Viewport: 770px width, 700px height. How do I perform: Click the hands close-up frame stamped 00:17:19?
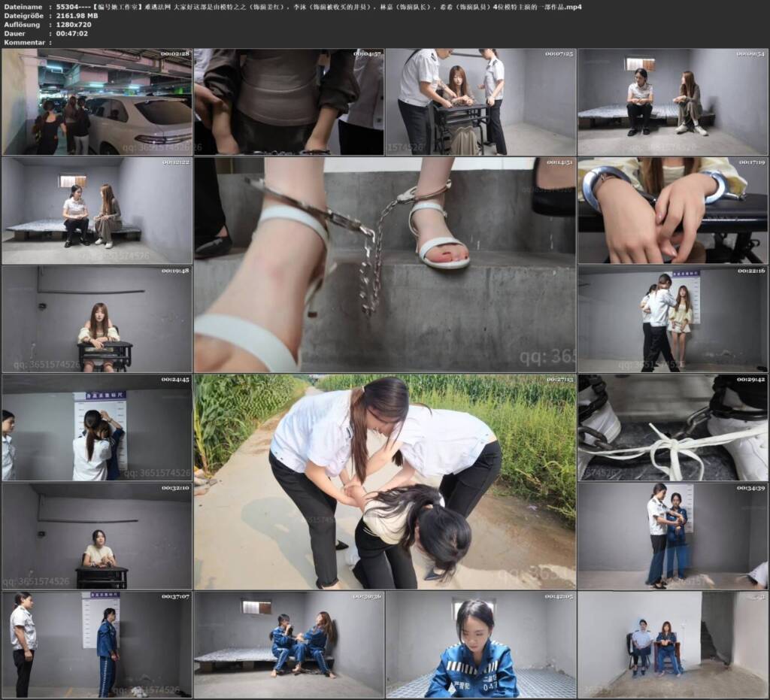(673, 211)
